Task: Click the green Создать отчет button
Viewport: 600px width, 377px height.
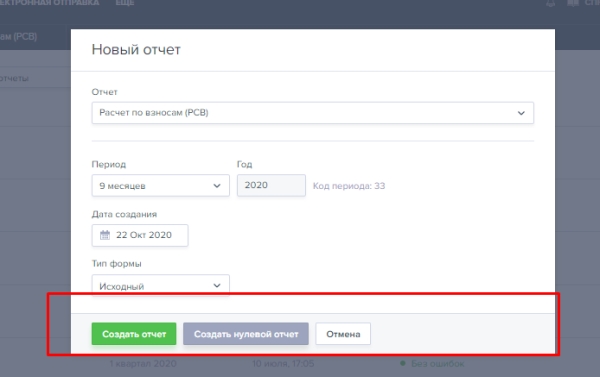Action: [134, 334]
